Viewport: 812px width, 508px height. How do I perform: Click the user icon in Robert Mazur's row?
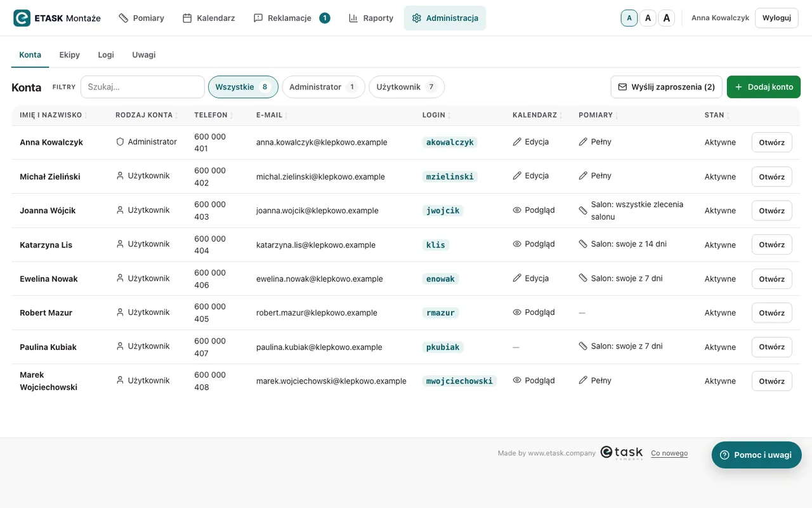(120, 312)
